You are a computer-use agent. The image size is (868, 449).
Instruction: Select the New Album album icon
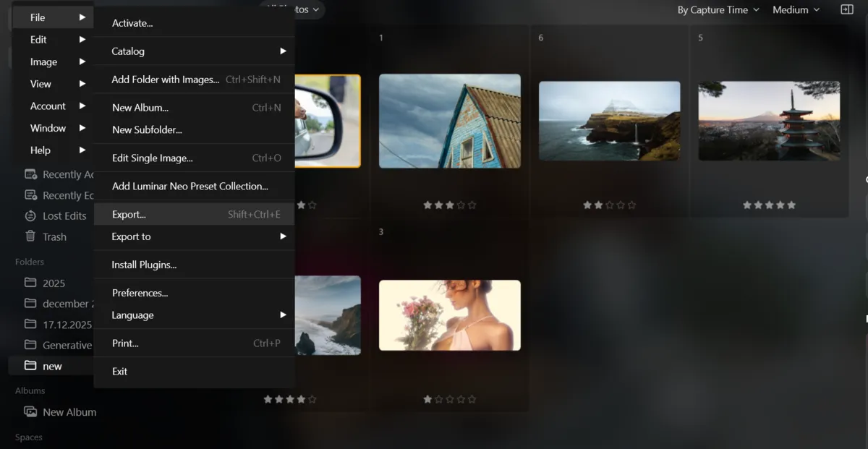pyautogui.click(x=32, y=411)
